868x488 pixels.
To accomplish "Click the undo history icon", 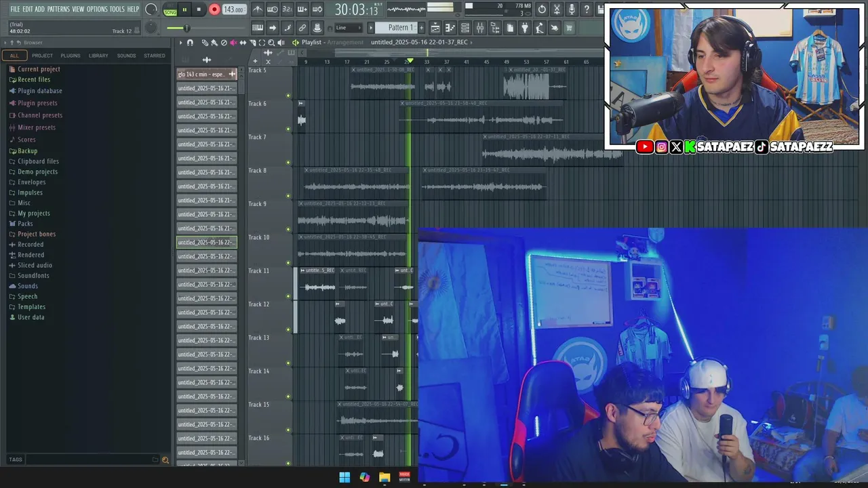I will (542, 9).
